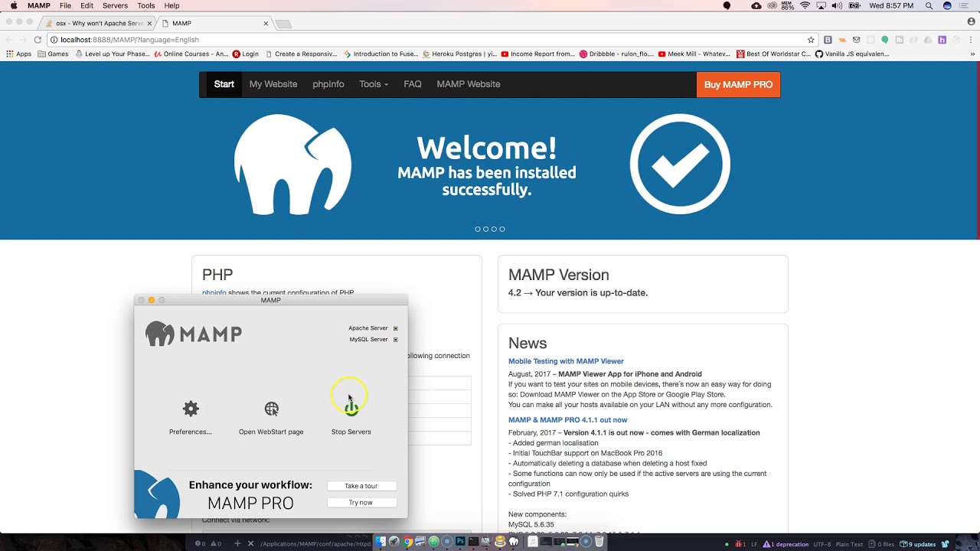This screenshot has width=980, height=551.
Task: Click the Take a tour button
Action: pyautogui.click(x=361, y=486)
